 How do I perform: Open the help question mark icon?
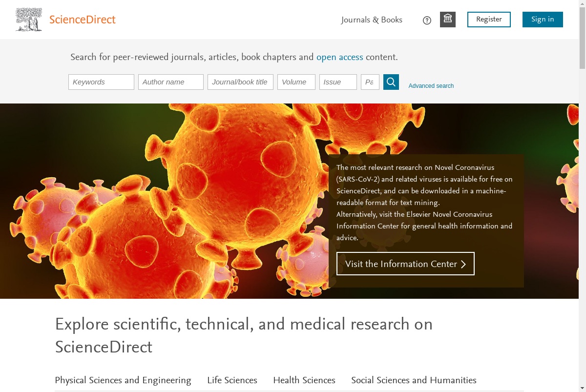point(427,20)
